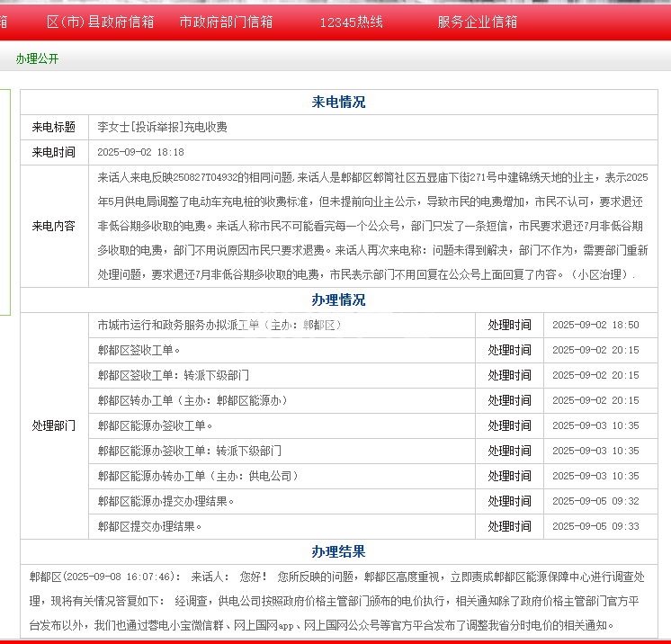Click the 郫都区能源办提交办理结果 entry
This screenshot has height=644, width=671.
tap(166, 501)
